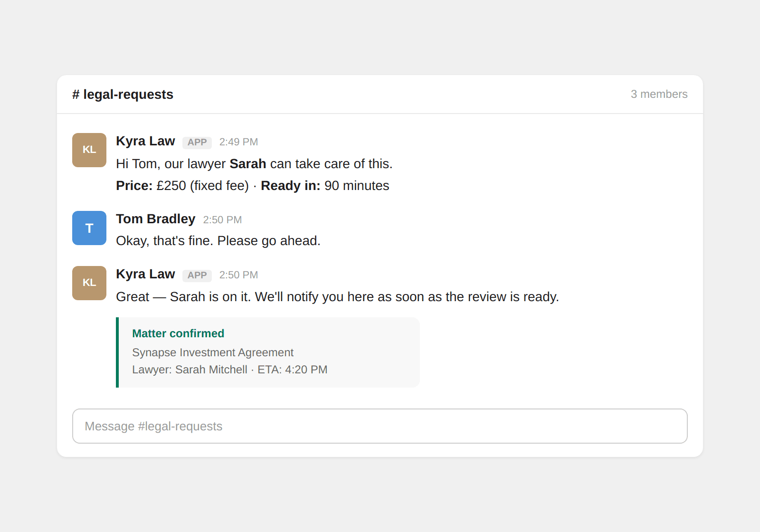This screenshot has height=532, width=760.
Task: Click the bold name Sarah in the first message
Action: [247, 164]
